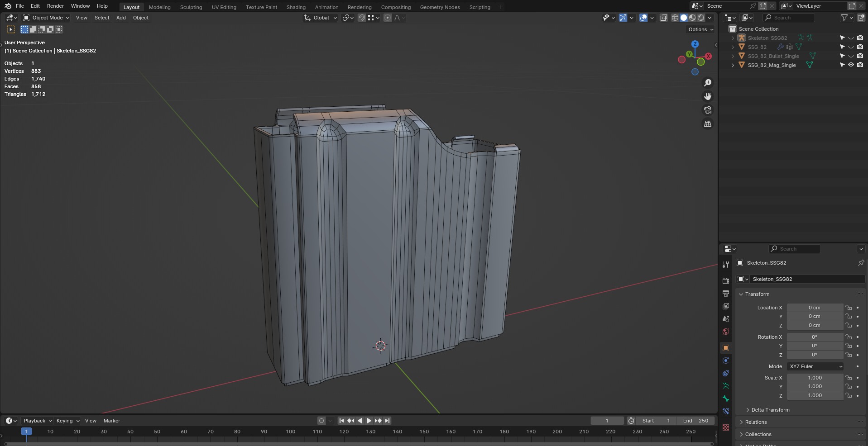
Task: Toggle viewport gizmos display
Action: point(623,18)
